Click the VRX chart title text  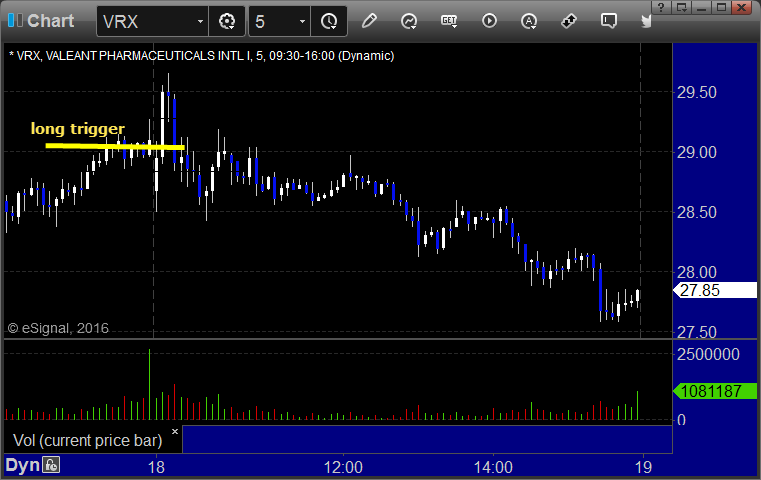[201, 56]
